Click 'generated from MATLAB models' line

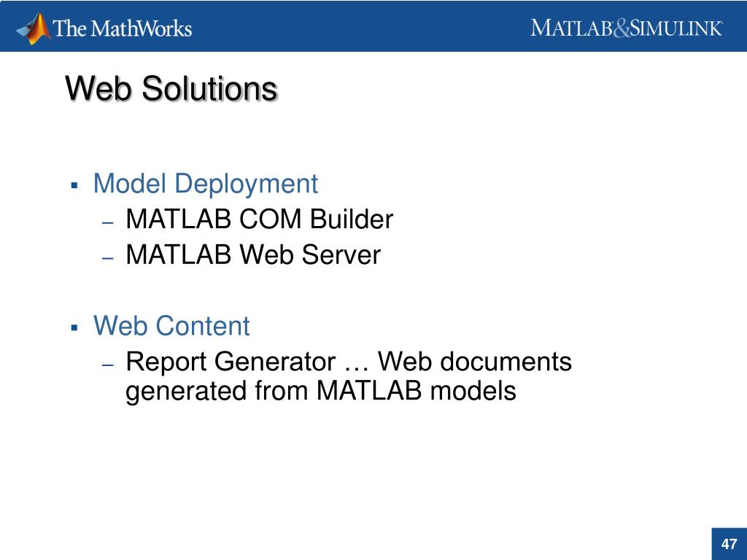tap(321, 392)
